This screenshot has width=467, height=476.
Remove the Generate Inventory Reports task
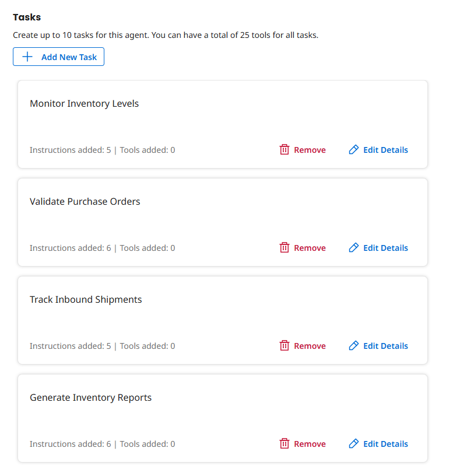click(x=310, y=443)
